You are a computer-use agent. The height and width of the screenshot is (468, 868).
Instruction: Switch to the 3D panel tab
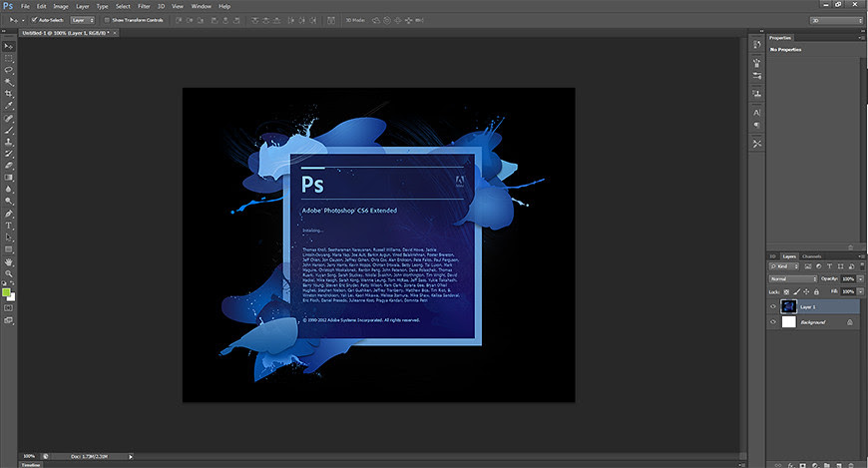point(773,256)
